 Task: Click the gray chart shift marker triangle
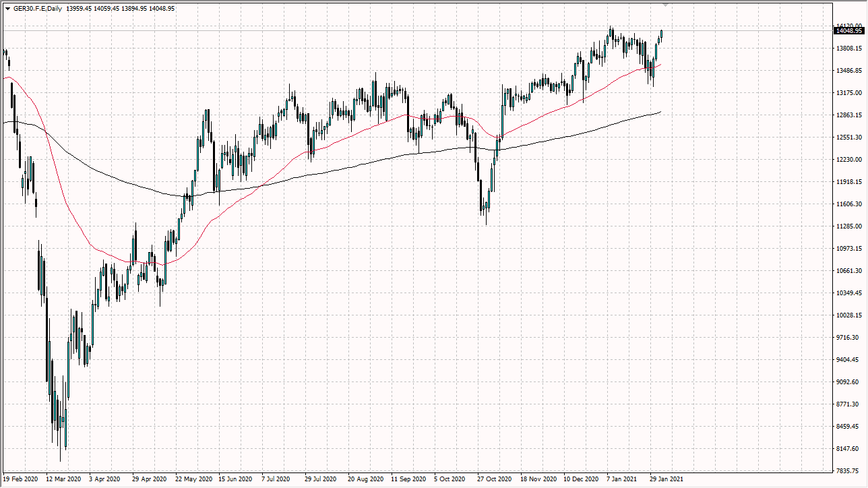(x=666, y=5)
